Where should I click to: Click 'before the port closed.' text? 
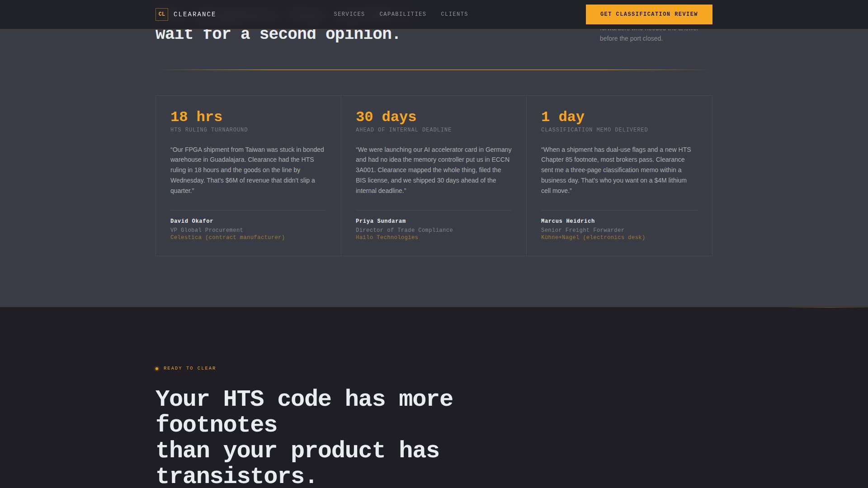point(631,38)
